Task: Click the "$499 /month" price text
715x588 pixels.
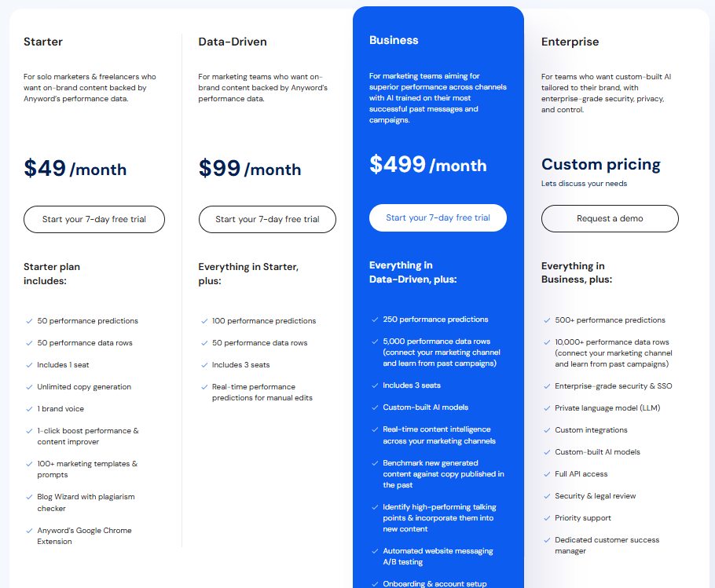Action: pos(428,165)
